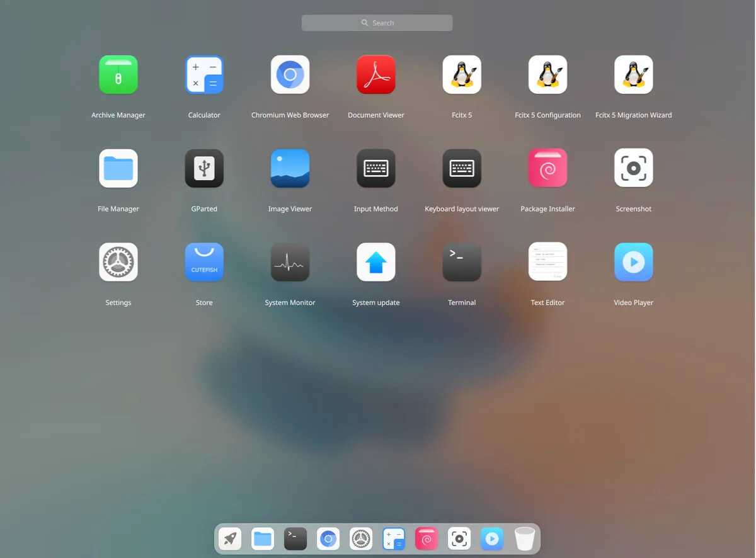The image size is (756, 558).
Task: Launch the Package Installer
Action: tap(547, 168)
